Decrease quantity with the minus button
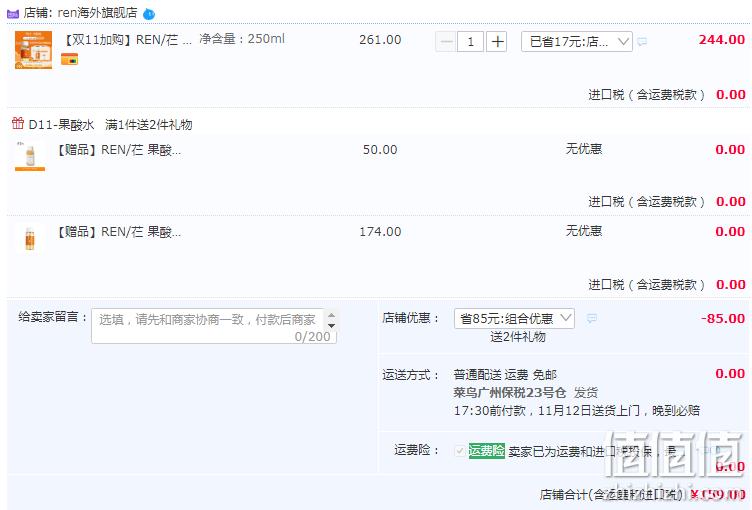Image resolution: width=752 pixels, height=510 pixels. pos(446,42)
